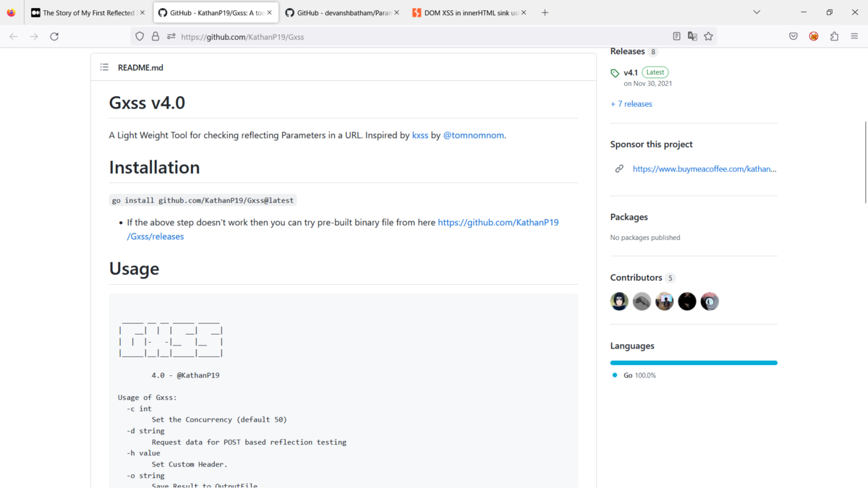Click the Gxss v4.0 heading
The width and height of the screenshot is (868, 488).
pyautogui.click(x=148, y=103)
